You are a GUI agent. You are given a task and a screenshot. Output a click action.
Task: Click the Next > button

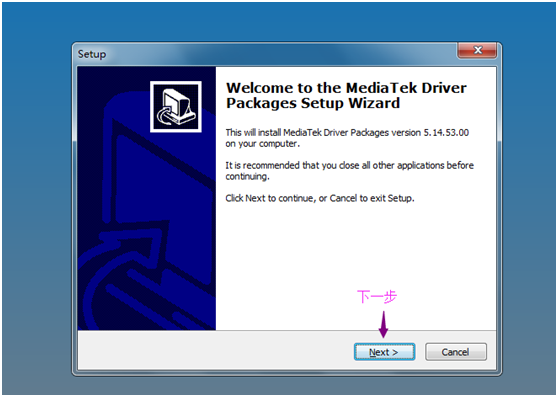pyautogui.click(x=384, y=352)
